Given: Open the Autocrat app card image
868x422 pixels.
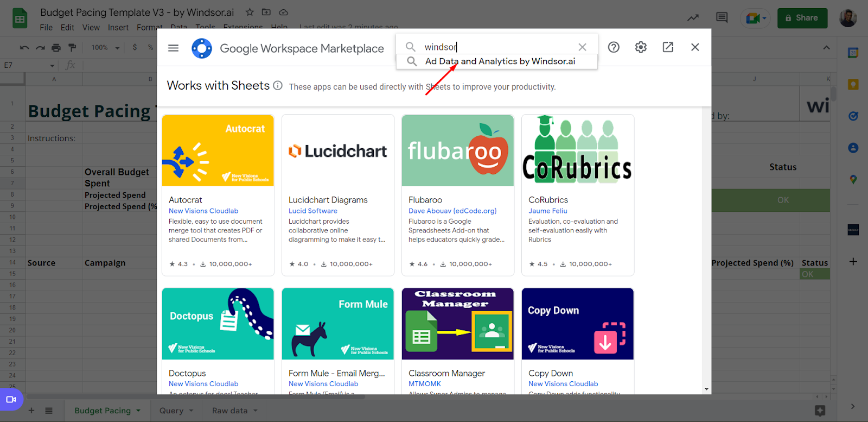Looking at the screenshot, I should (x=218, y=150).
